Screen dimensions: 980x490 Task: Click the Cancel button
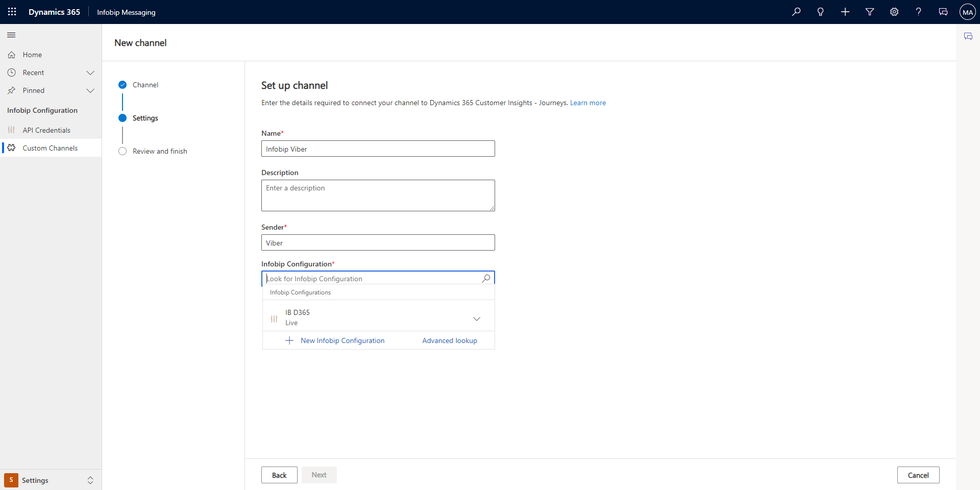pos(918,475)
